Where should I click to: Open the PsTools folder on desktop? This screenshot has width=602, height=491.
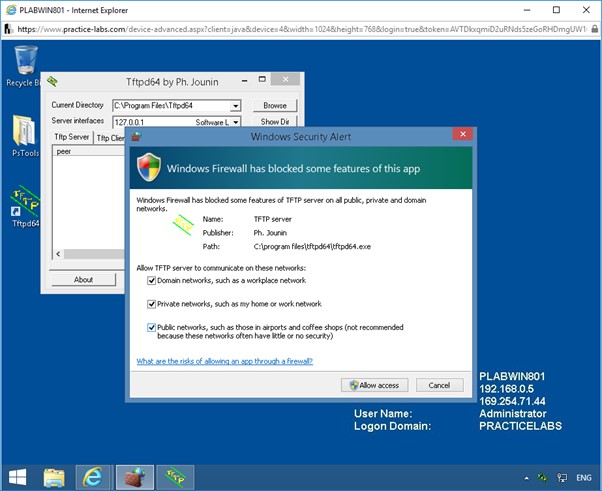(x=25, y=136)
